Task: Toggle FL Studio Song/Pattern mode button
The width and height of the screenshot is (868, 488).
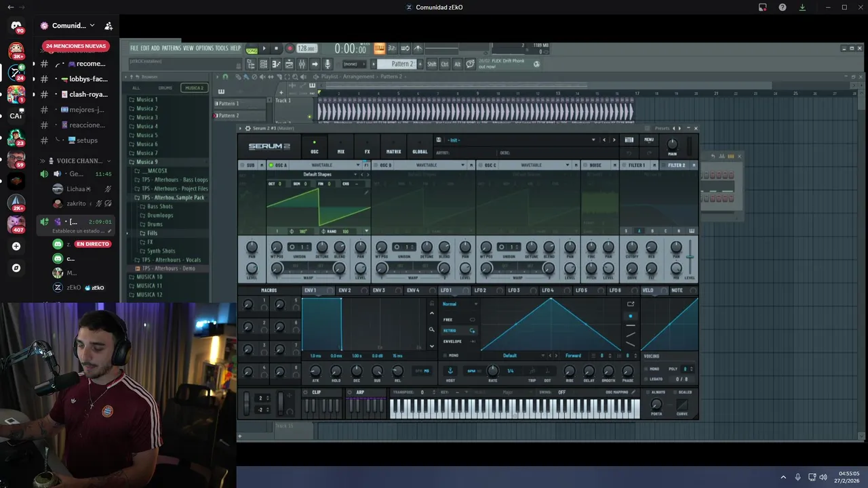Action: 252,50
